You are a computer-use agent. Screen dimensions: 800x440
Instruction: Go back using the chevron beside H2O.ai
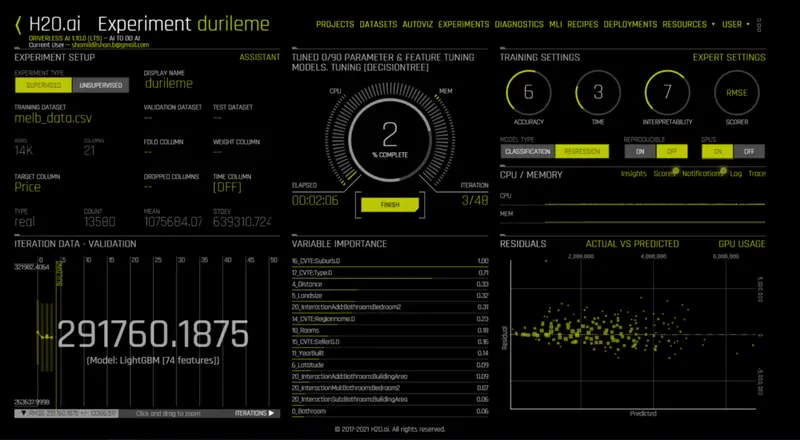18,25
